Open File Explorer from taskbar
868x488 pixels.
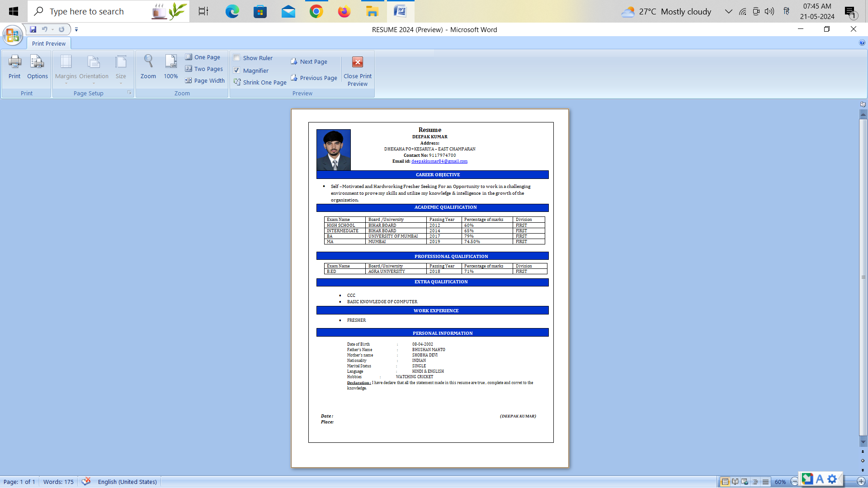coord(372,11)
